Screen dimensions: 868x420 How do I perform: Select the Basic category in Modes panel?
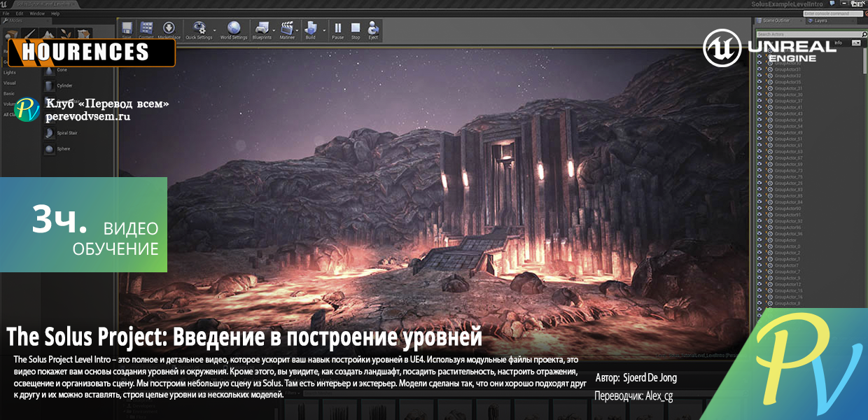9,94
